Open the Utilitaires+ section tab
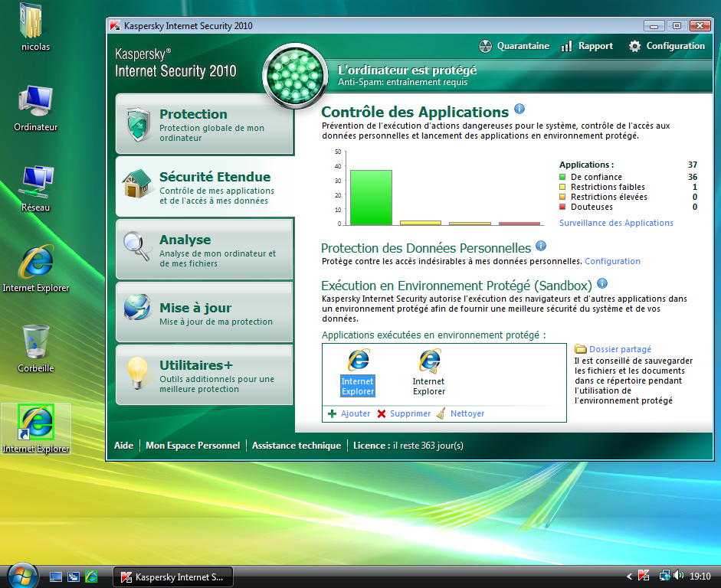 pos(204,375)
